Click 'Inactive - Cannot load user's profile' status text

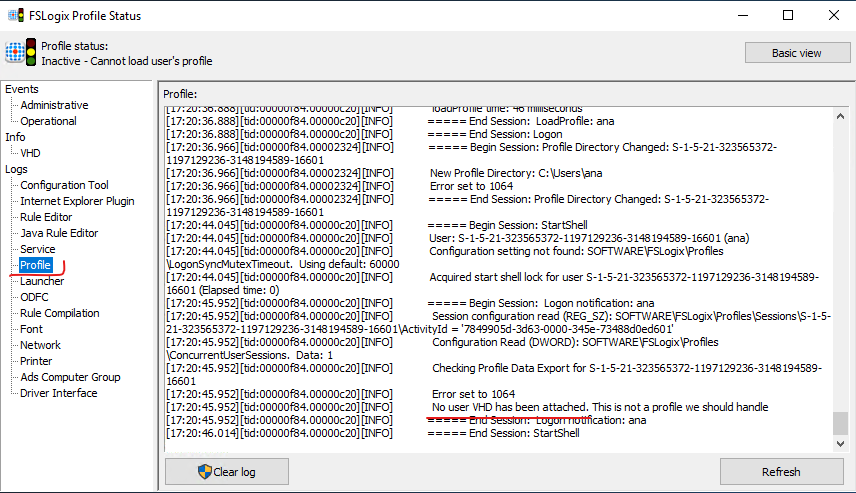pos(127,61)
